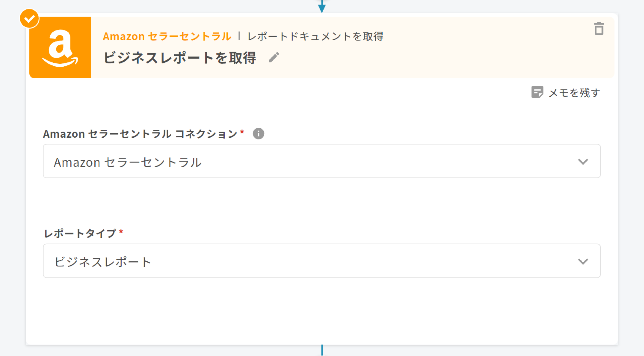644x356 pixels.
Task: Click the memo note icon
Action: 537,92
